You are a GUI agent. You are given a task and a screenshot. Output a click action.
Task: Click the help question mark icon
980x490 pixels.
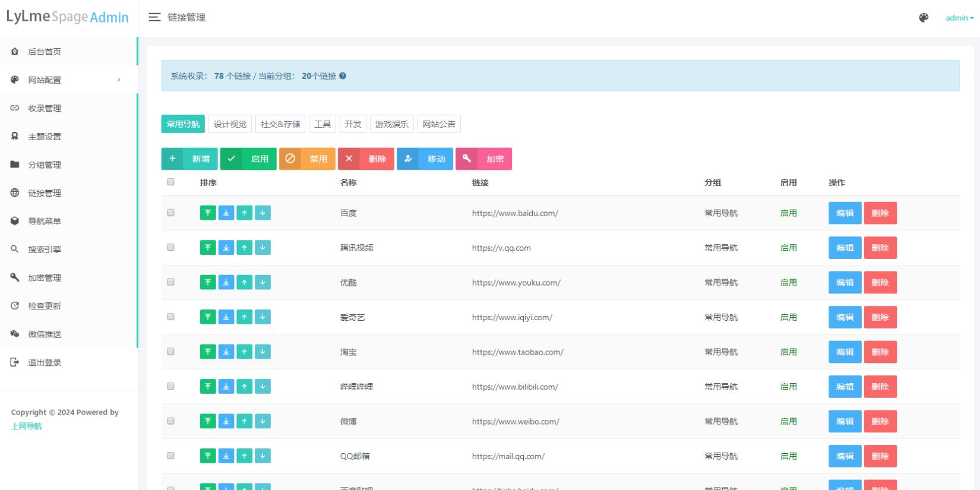point(343,76)
